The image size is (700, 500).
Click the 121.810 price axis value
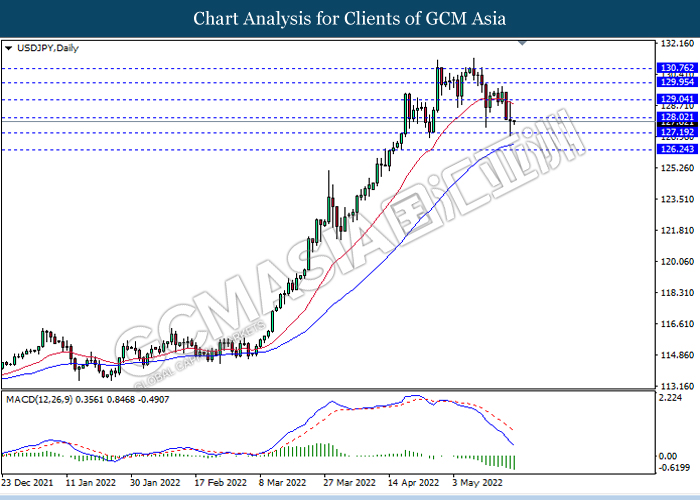click(677, 230)
